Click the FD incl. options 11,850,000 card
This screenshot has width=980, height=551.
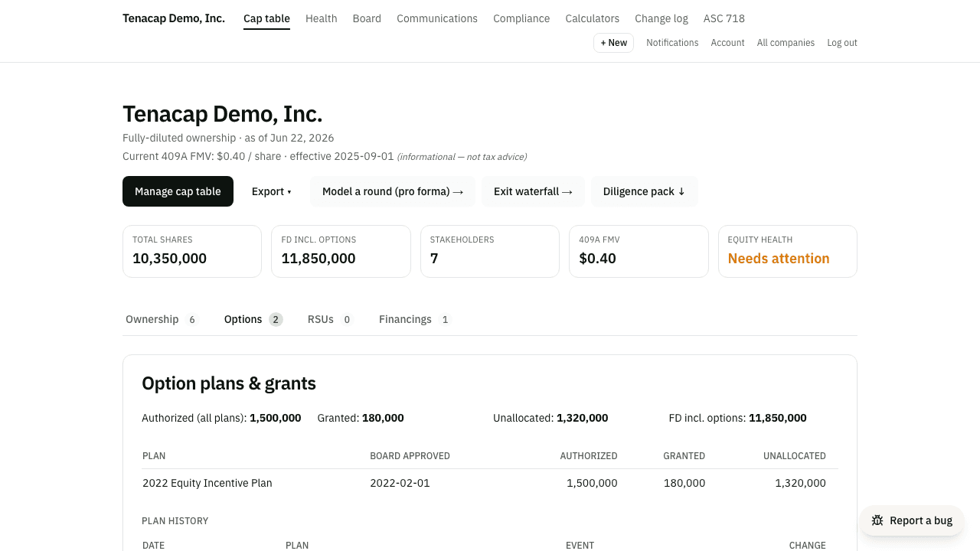click(x=341, y=251)
